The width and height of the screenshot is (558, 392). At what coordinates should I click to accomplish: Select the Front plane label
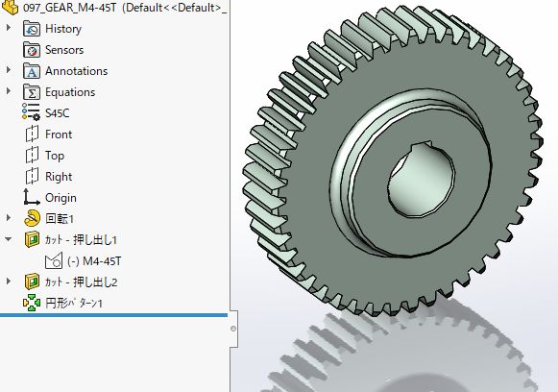[x=59, y=135]
